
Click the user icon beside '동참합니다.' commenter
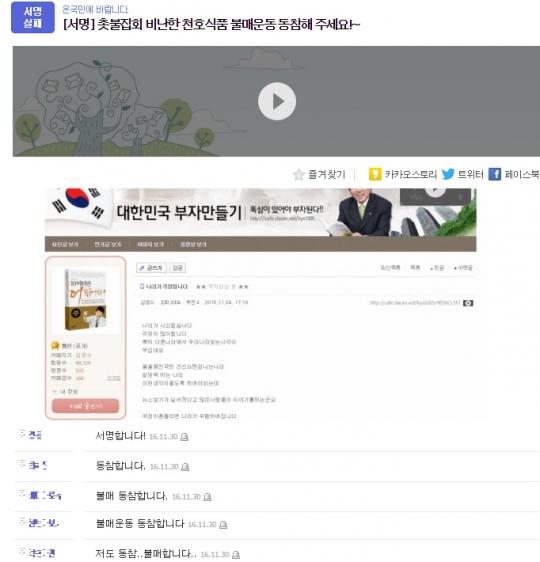pos(22,464)
